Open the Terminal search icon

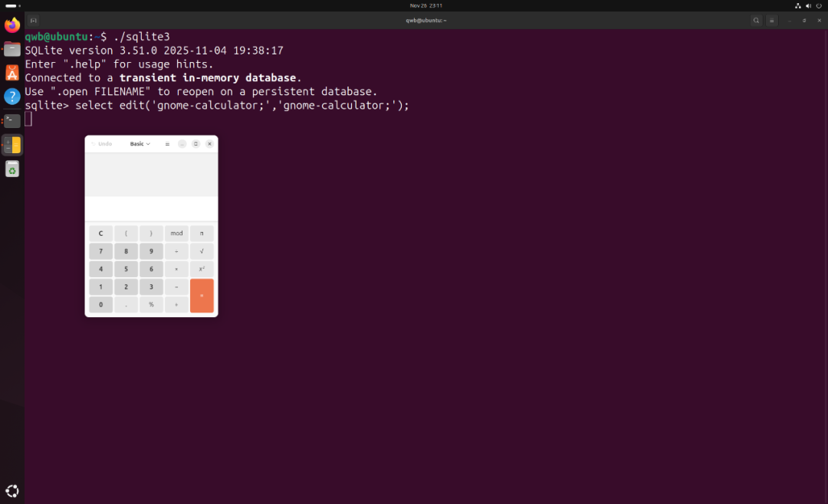point(756,21)
